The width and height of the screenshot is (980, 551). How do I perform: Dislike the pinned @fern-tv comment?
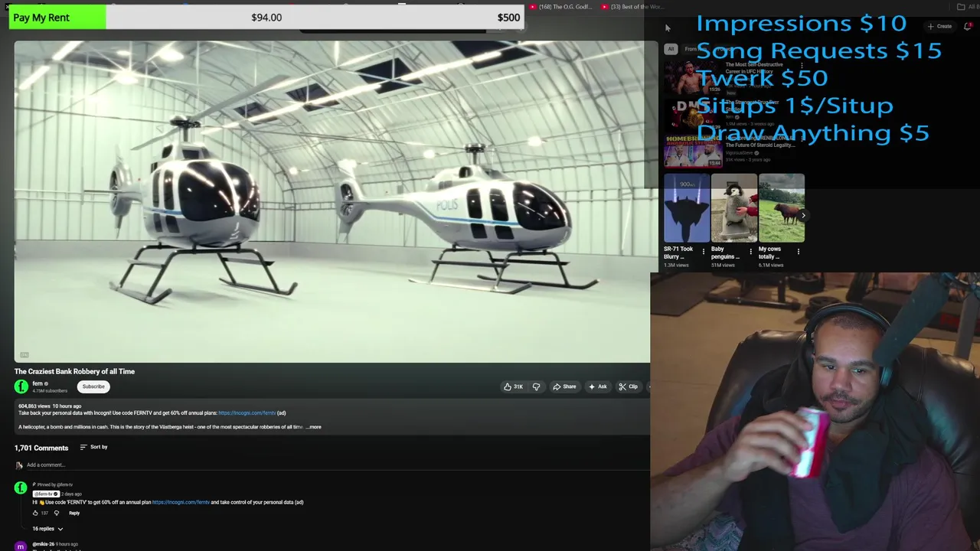56,513
